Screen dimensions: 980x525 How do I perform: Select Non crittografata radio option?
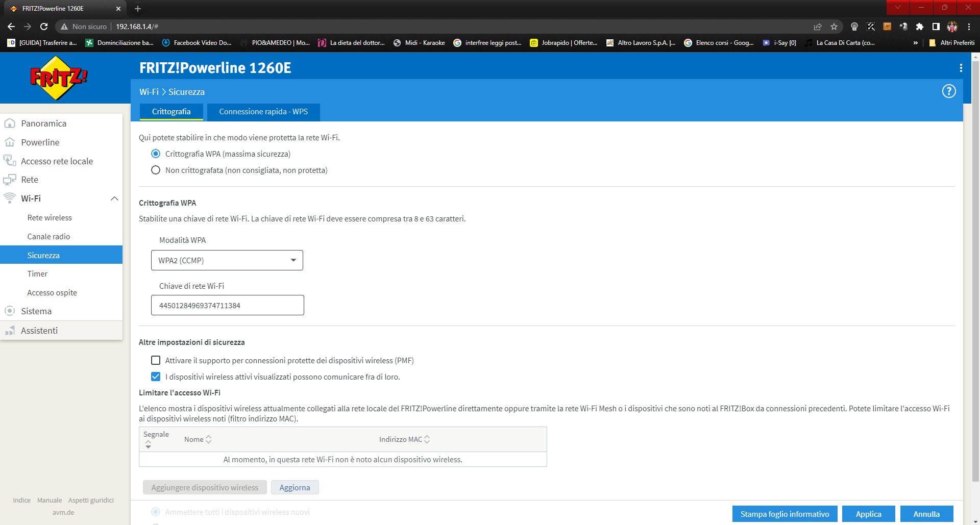[156, 170]
